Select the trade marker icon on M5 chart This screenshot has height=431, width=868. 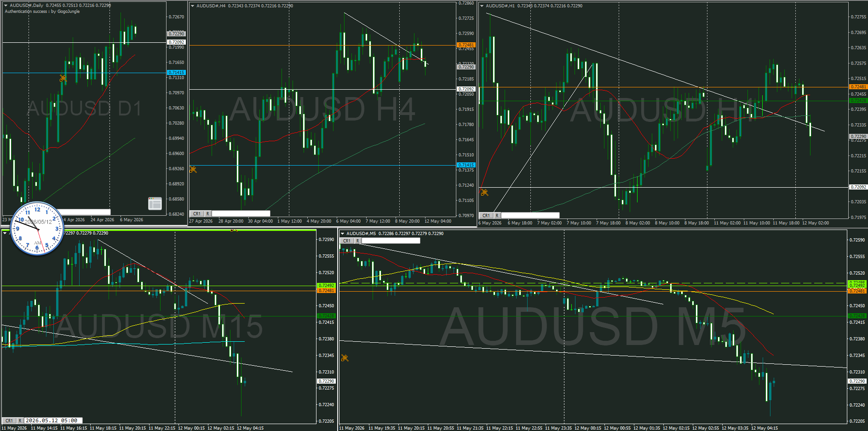(345, 357)
